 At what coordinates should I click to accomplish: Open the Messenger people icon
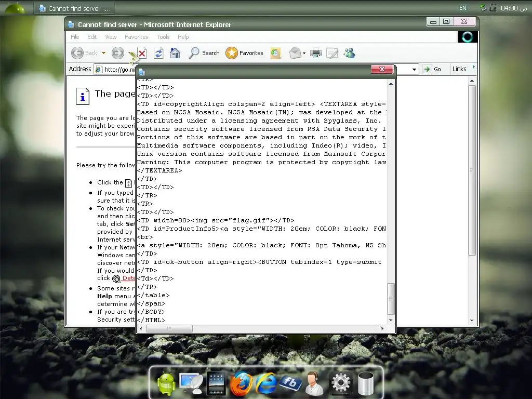click(x=349, y=53)
